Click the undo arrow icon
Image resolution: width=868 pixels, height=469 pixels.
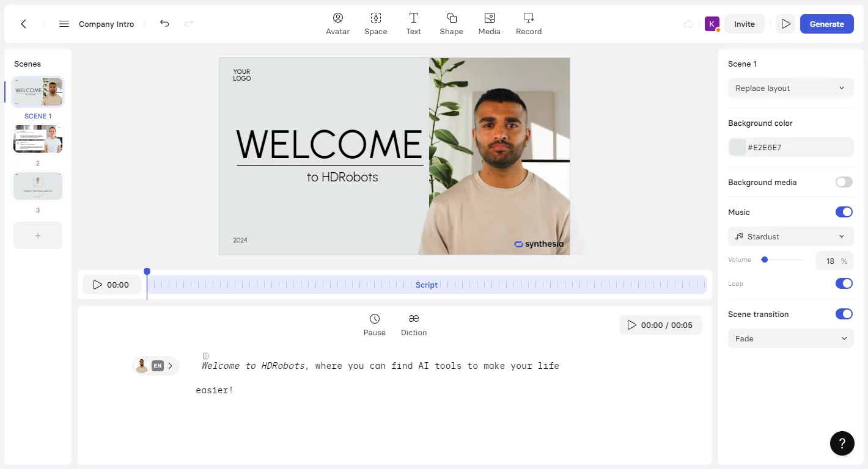[164, 24]
